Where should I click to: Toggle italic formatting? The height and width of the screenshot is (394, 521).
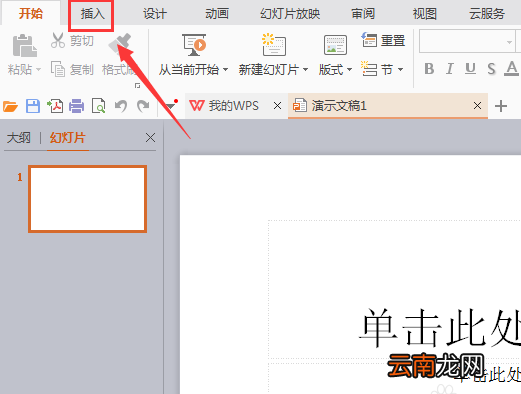point(450,69)
